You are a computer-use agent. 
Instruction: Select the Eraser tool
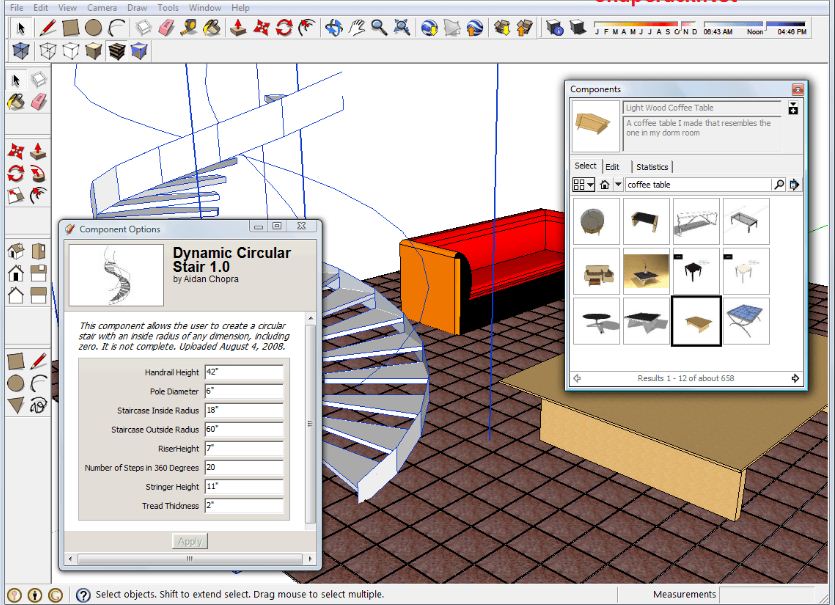coord(166,29)
